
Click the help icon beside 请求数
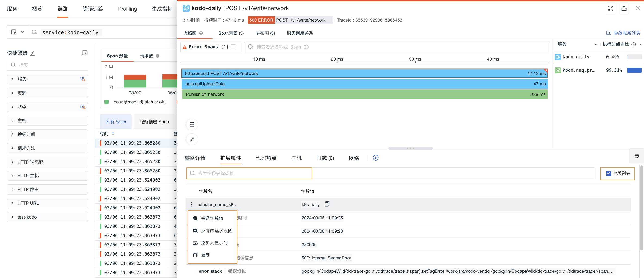pos(157,56)
